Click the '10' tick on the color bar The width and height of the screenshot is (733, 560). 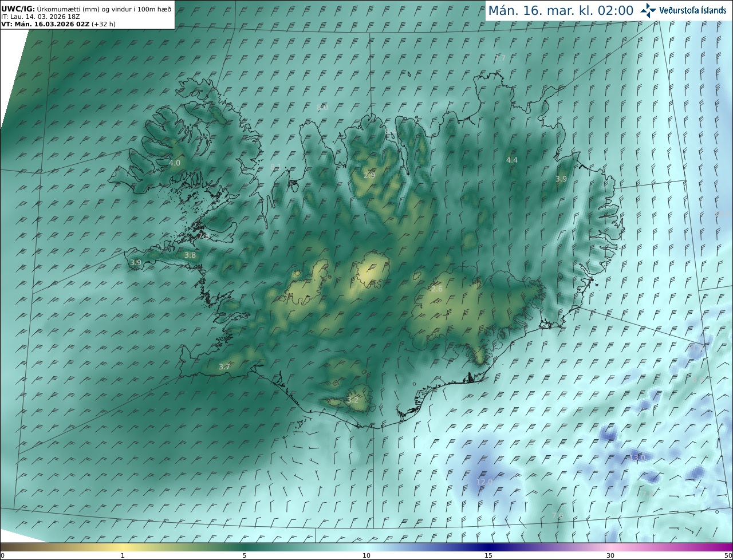coord(366,555)
